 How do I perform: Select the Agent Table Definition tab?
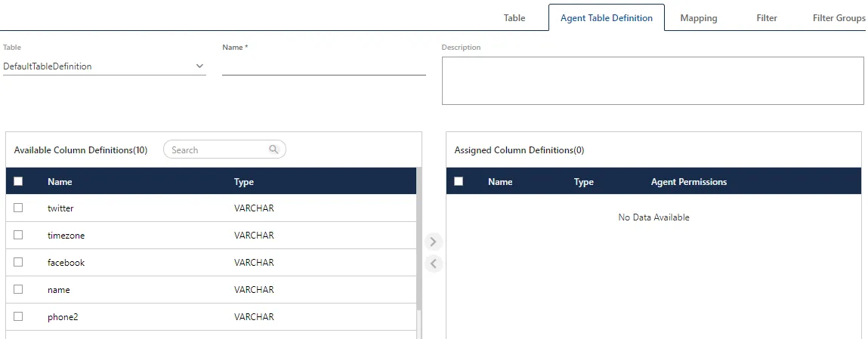[x=606, y=17]
